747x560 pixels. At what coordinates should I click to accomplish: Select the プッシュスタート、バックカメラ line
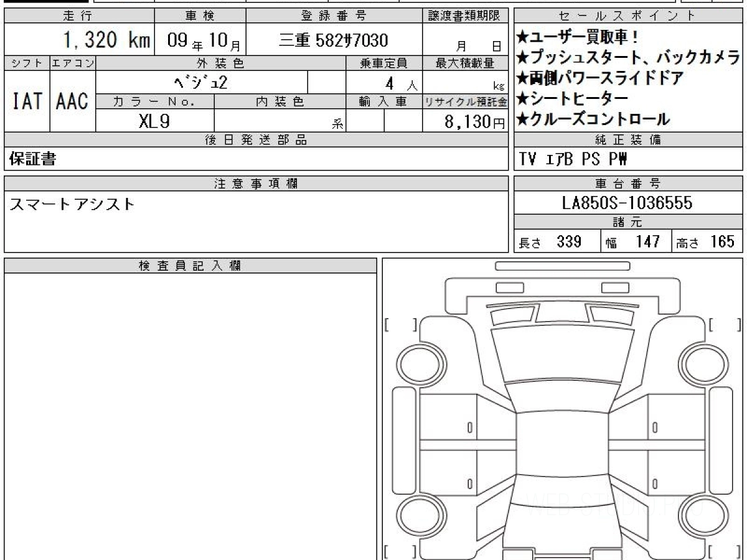coord(628,58)
